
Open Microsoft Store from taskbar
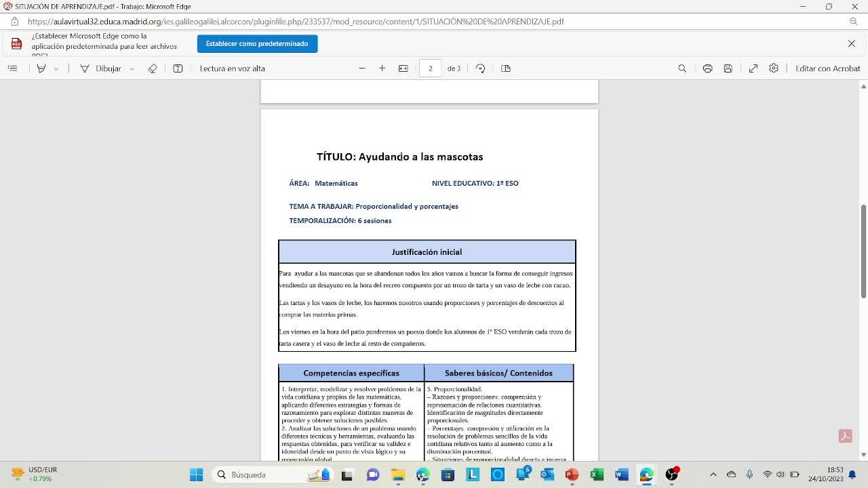pos(448,474)
